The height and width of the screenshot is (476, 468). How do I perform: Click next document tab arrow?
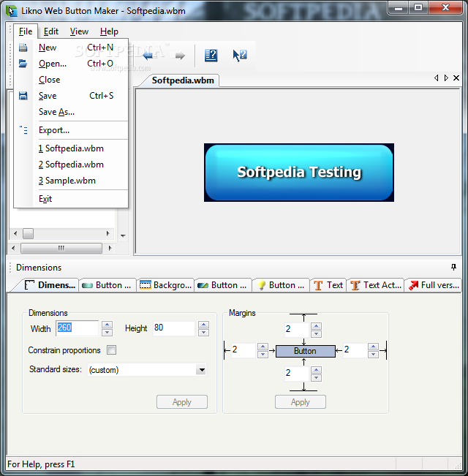(x=446, y=78)
